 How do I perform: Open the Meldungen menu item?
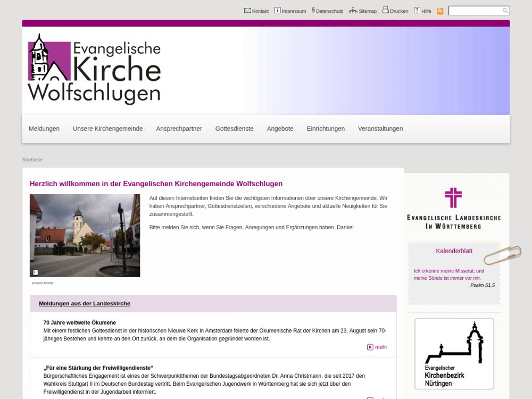point(44,129)
